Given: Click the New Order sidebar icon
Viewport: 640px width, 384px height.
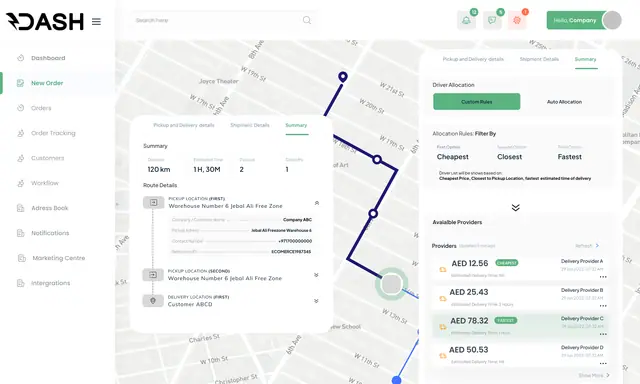Looking at the screenshot, I should (x=20, y=83).
